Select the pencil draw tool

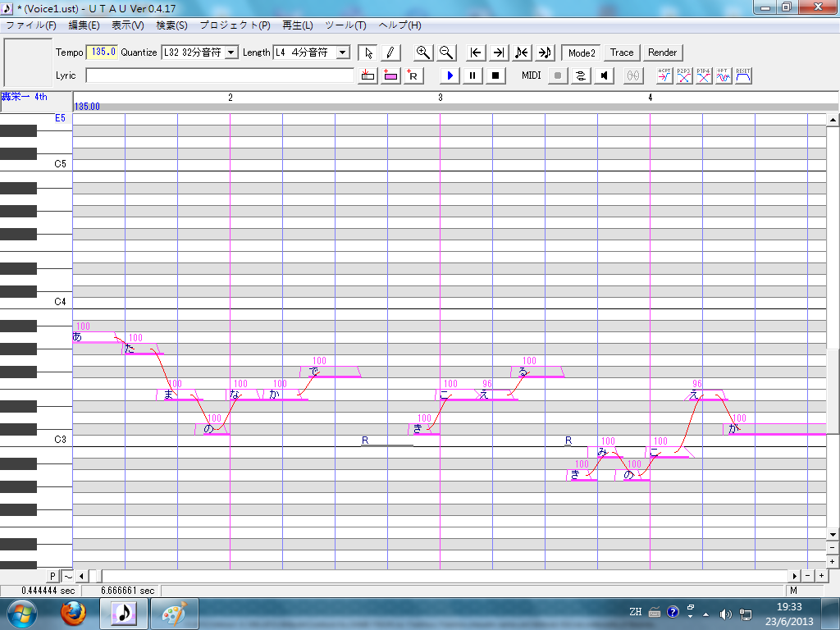click(x=390, y=52)
